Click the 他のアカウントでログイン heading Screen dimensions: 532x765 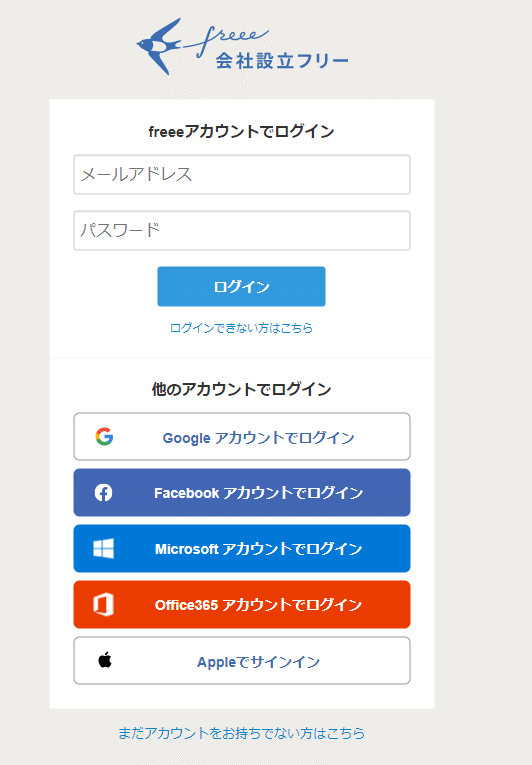tap(241, 389)
